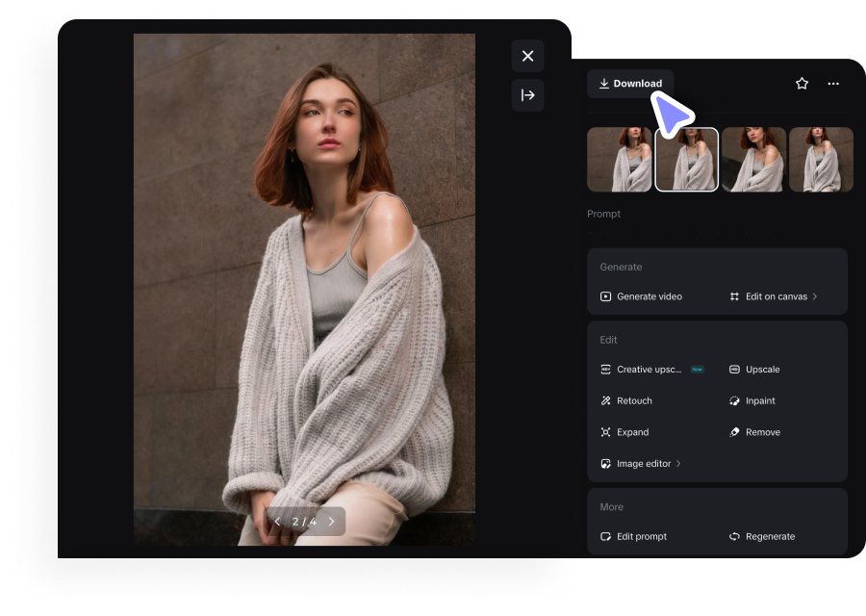Select the first image thumbnail
Screen dimensions: 866x616
pos(620,160)
